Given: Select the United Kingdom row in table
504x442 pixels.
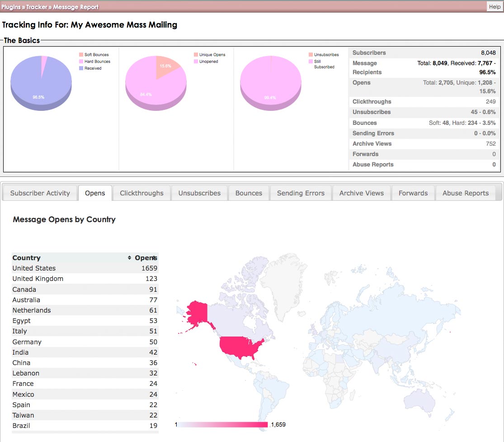Looking at the screenshot, I should click(x=85, y=279).
